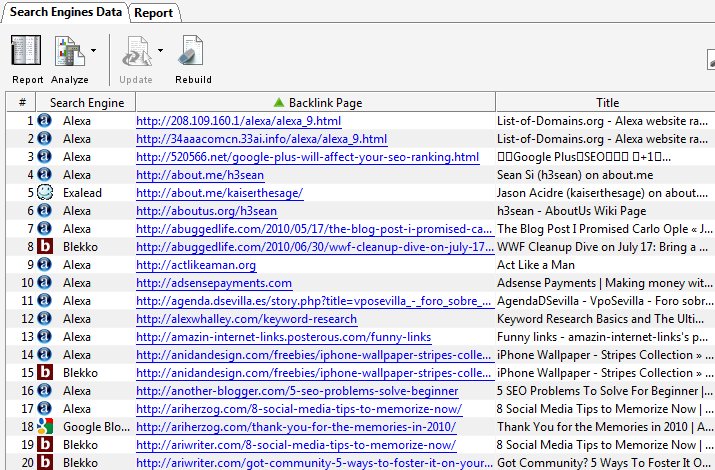
Task: Click the Rebuild toolbar icon
Action: point(193,54)
